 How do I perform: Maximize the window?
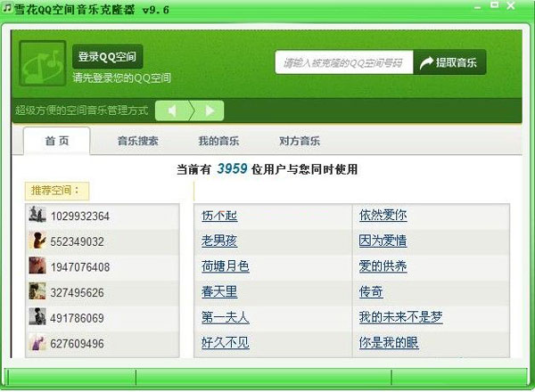[494, 4]
